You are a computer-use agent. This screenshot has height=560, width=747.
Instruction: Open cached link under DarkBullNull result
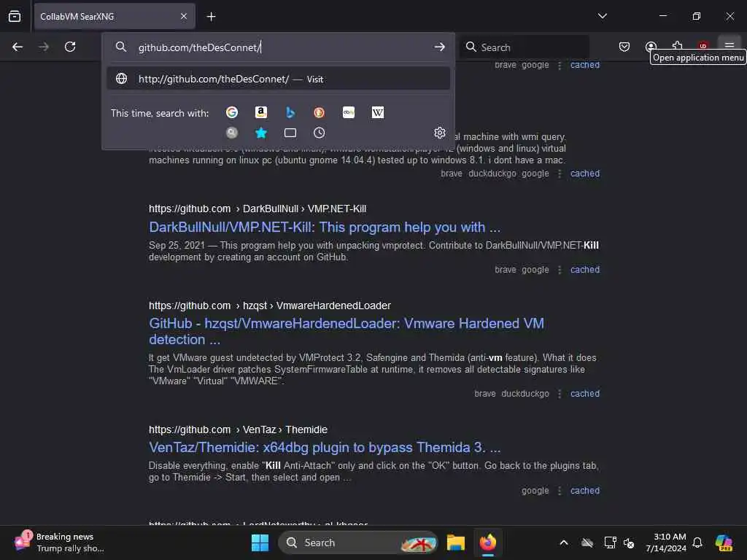click(585, 270)
